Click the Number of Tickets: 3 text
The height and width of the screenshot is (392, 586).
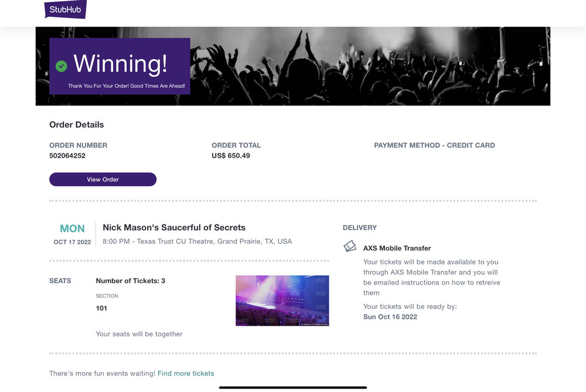tap(130, 281)
